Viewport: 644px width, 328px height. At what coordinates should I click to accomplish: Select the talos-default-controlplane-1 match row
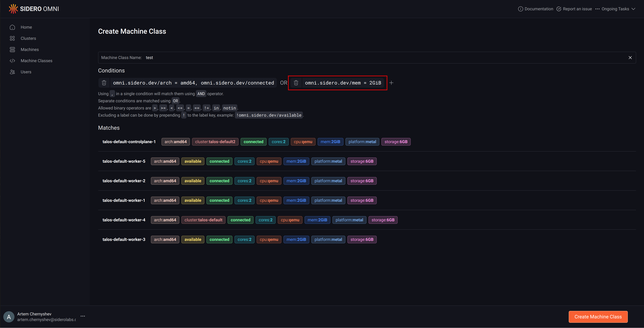129,142
